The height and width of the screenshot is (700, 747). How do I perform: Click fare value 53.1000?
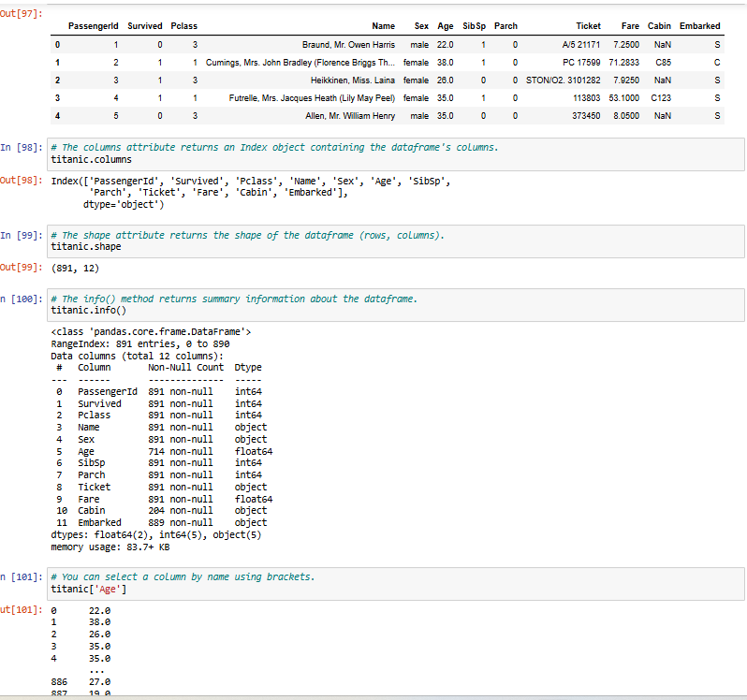pyautogui.click(x=624, y=98)
